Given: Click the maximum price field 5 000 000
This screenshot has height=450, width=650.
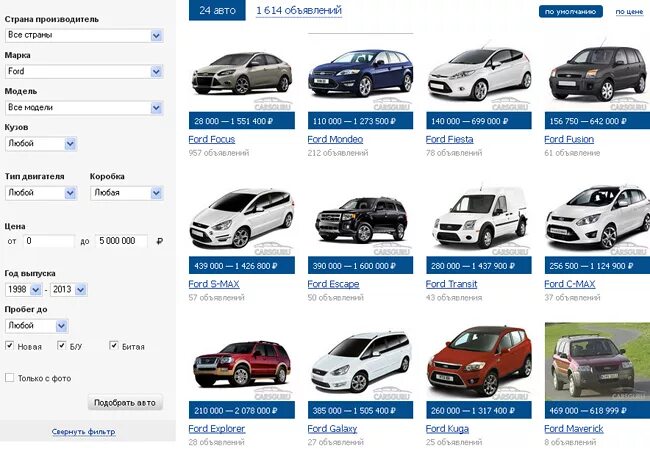Looking at the screenshot, I should tap(121, 241).
